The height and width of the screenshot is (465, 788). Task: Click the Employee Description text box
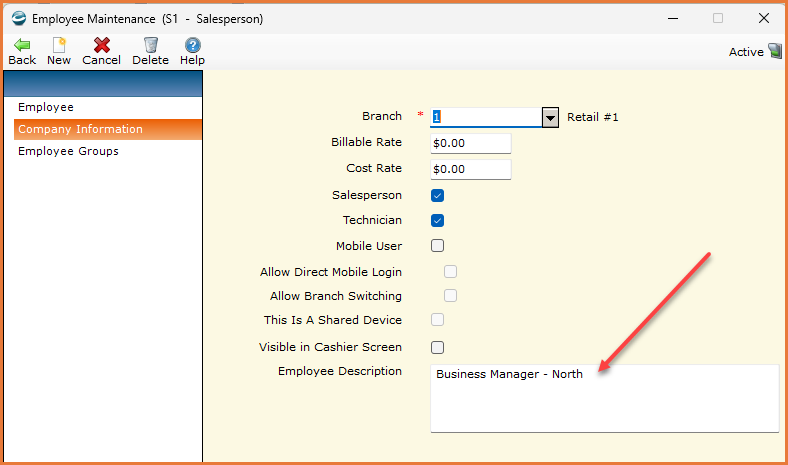(x=605, y=399)
